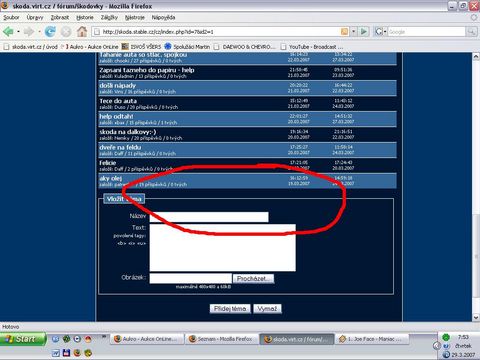The height and width of the screenshot is (360, 480).
Task: Click the Forward arrow navigation button
Action: pyautogui.click(x=29, y=32)
